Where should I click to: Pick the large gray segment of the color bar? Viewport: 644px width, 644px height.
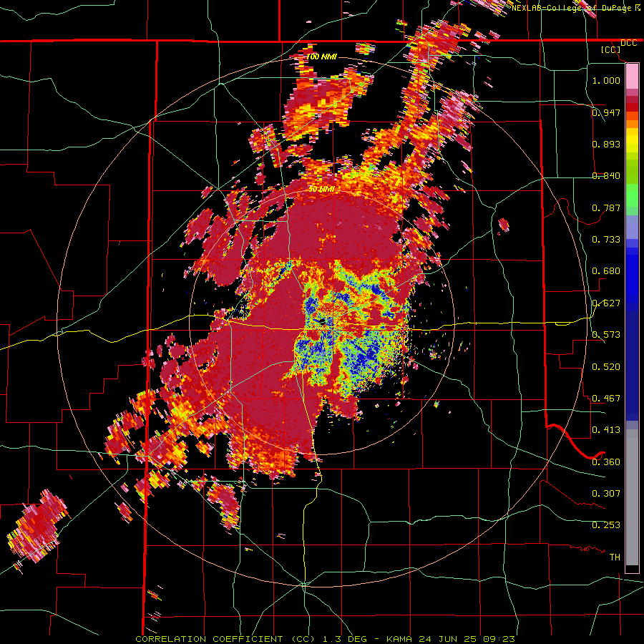pyautogui.click(x=632, y=501)
